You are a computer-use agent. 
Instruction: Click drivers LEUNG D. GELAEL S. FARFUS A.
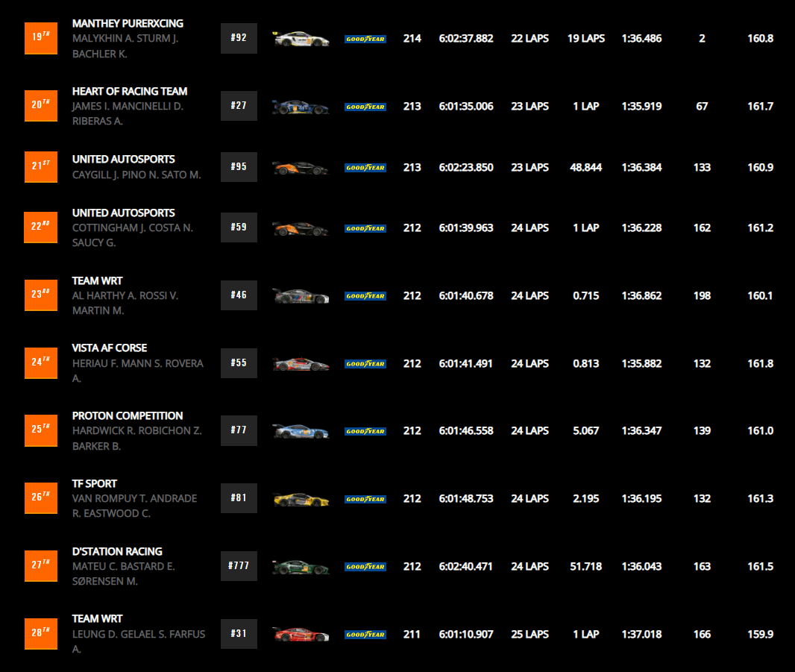tap(139, 641)
